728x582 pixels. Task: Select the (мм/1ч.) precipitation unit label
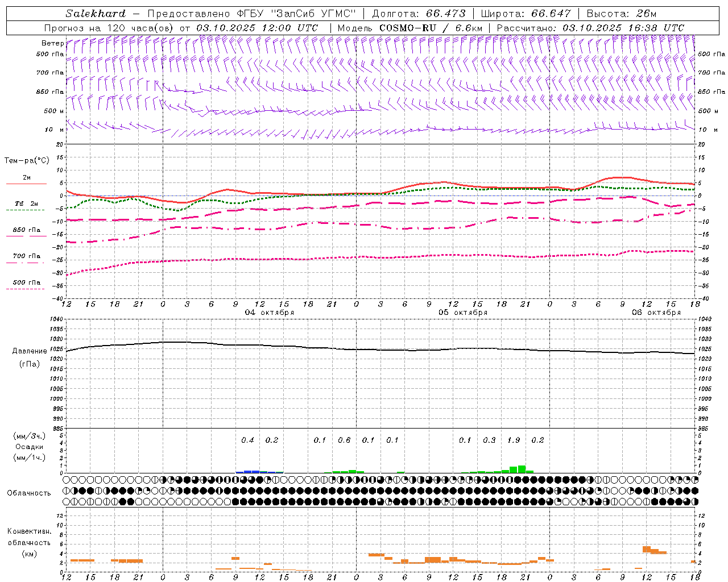30,458
